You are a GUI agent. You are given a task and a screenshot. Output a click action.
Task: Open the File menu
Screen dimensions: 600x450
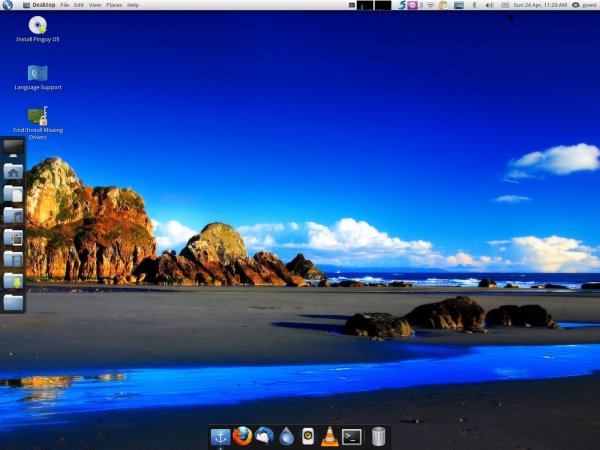[x=65, y=5]
